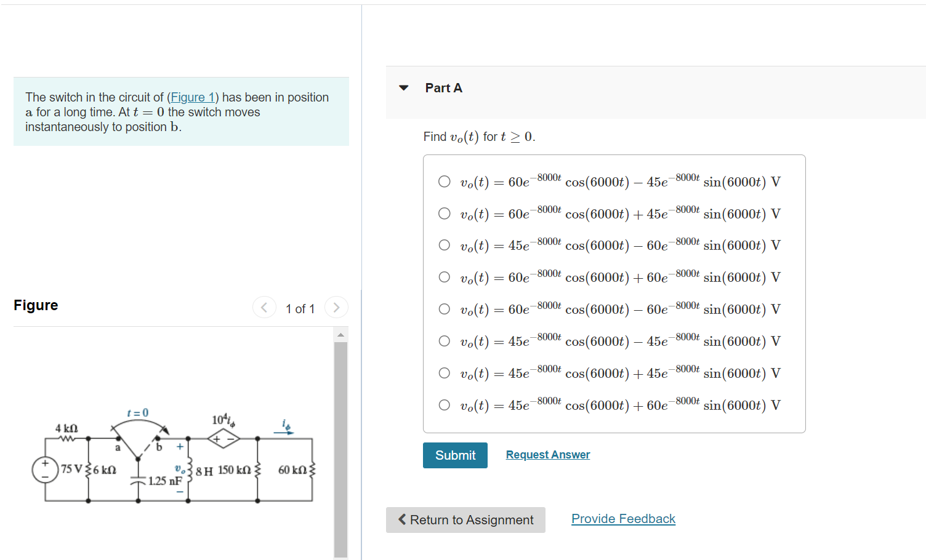926x560 pixels.
Task: Return to Assignment button
Action: tap(465, 520)
